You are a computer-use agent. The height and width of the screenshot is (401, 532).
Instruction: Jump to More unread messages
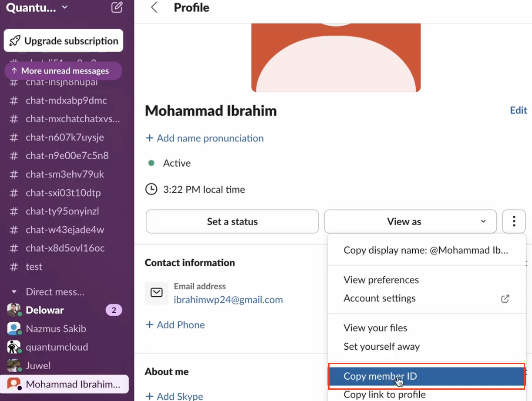tap(63, 71)
